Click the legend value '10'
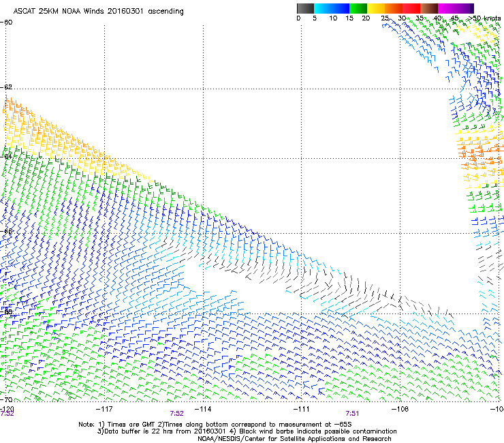504x443 pixels. pos(333,18)
